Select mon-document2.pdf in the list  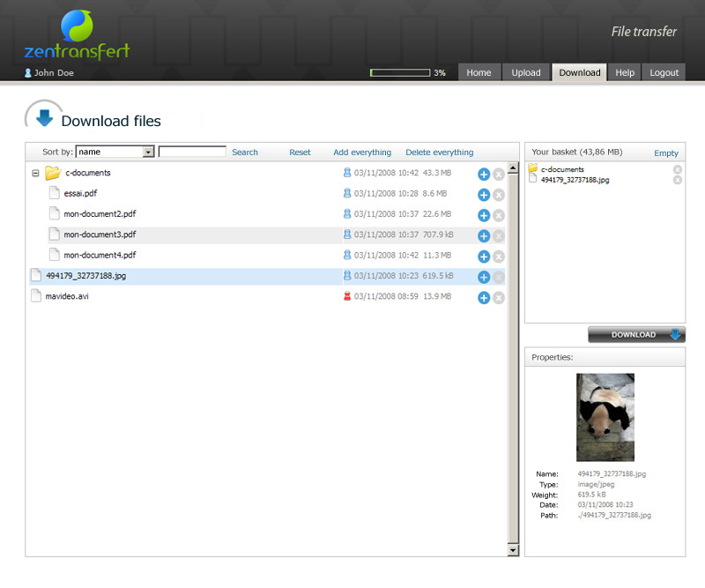[276, 214]
